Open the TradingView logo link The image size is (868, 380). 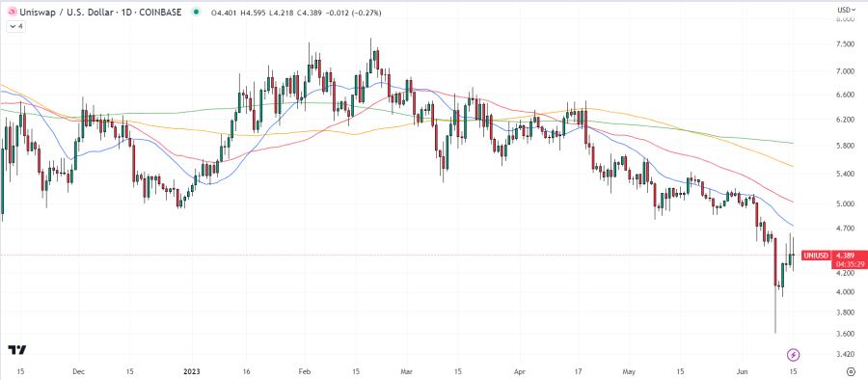(x=17, y=350)
